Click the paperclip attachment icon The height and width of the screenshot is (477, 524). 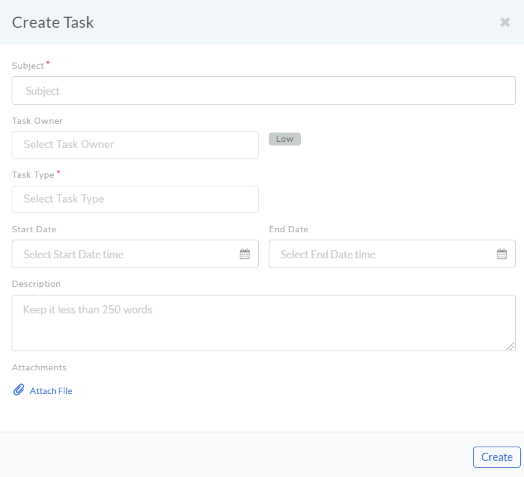(x=19, y=390)
